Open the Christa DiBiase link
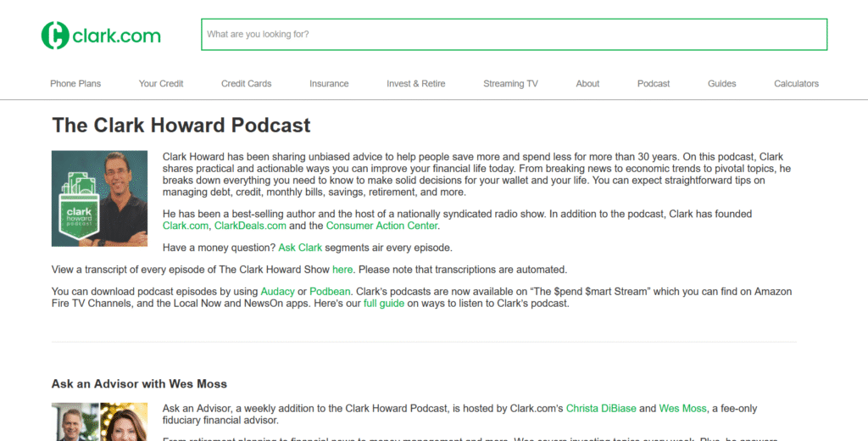Image resolution: width=868 pixels, height=441 pixels. (601, 408)
